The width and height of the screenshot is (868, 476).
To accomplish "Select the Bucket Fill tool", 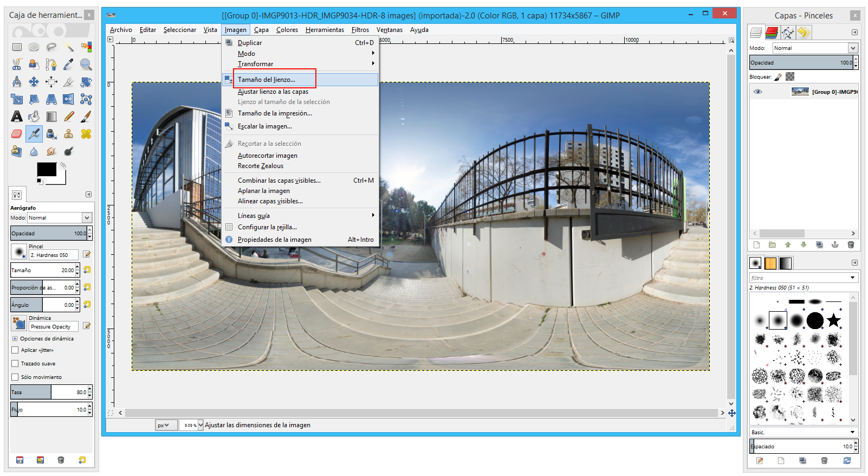I will click(34, 117).
